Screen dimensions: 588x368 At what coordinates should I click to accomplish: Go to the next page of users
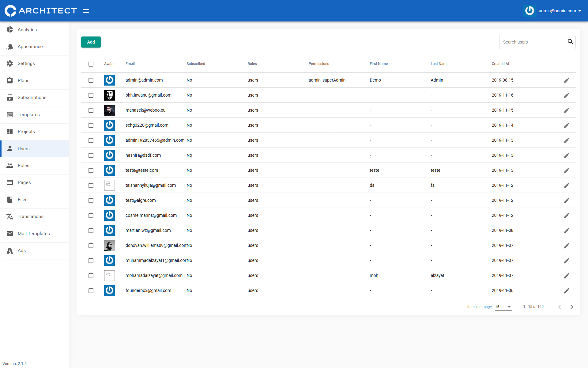click(572, 307)
